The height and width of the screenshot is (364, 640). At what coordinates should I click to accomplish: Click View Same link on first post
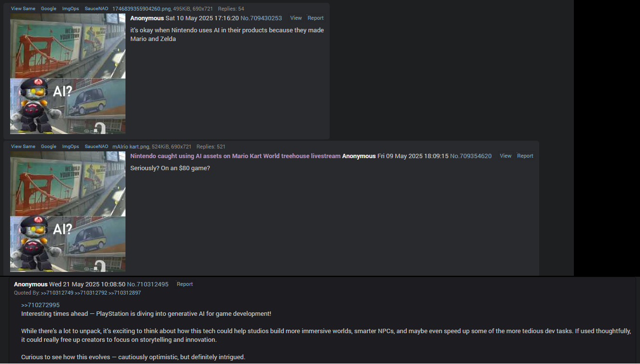(x=23, y=9)
